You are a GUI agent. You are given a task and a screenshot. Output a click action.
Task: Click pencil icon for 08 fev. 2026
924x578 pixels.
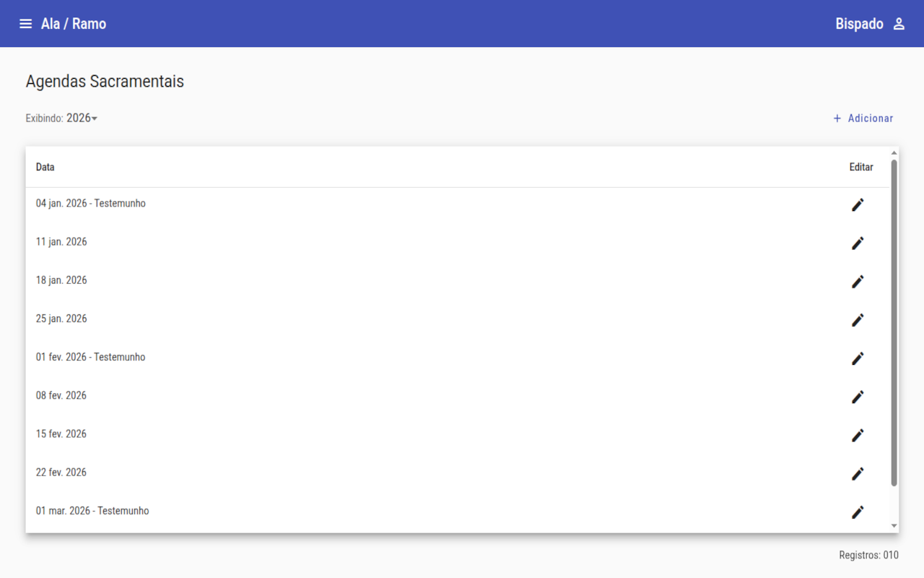point(858,397)
